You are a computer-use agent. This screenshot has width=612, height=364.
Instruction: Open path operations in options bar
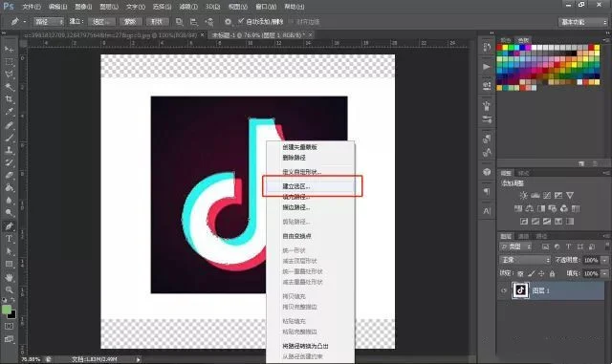tap(179, 22)
